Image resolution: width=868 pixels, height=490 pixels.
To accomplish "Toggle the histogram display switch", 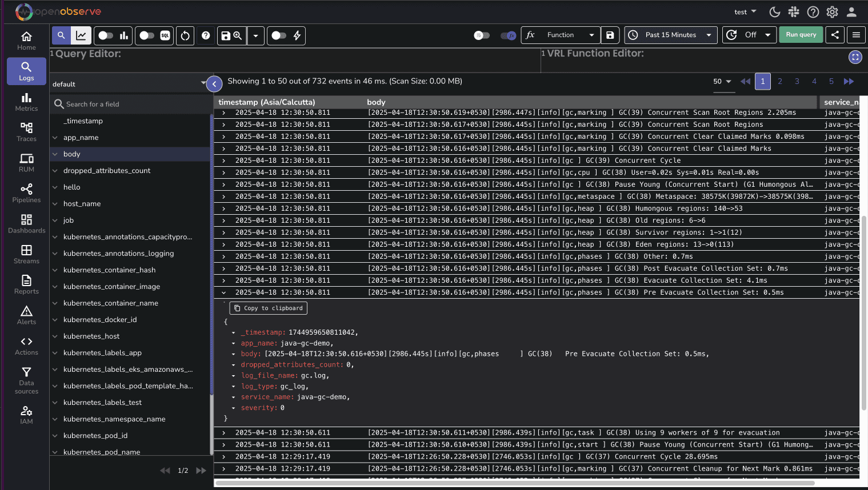I will (x=106, y=35).
